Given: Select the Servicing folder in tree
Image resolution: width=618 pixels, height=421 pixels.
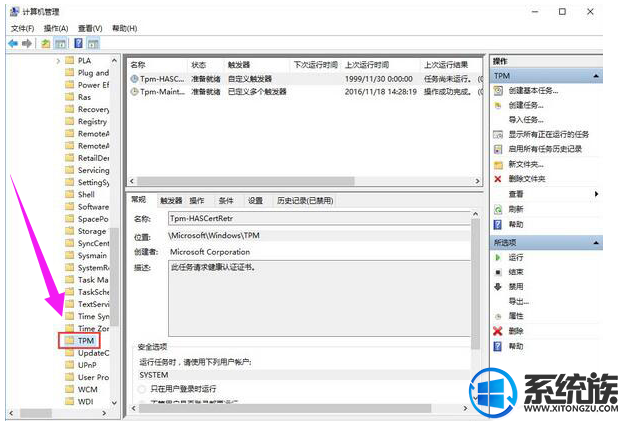Looking at the screenshot, I should [x=93, y=170].
